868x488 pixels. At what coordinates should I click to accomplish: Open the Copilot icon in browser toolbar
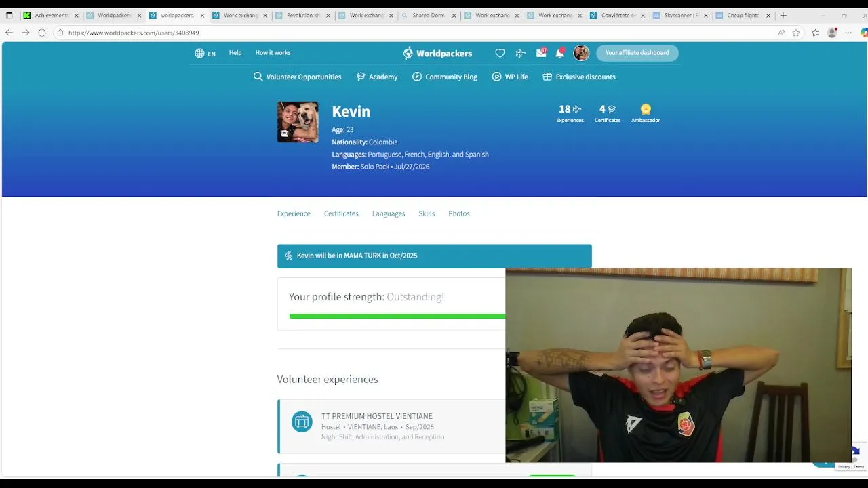tap(864, 33)
